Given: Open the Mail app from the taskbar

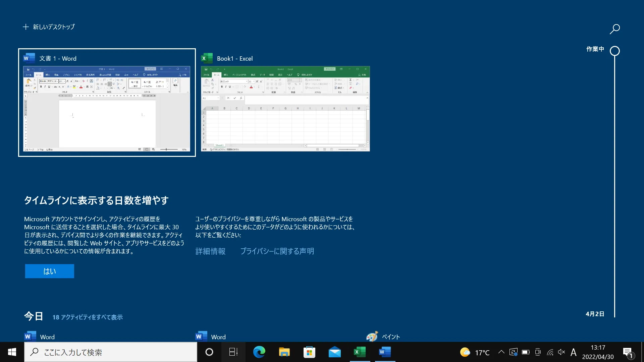Looking at the screenshot, I should [x=334, y=352].
